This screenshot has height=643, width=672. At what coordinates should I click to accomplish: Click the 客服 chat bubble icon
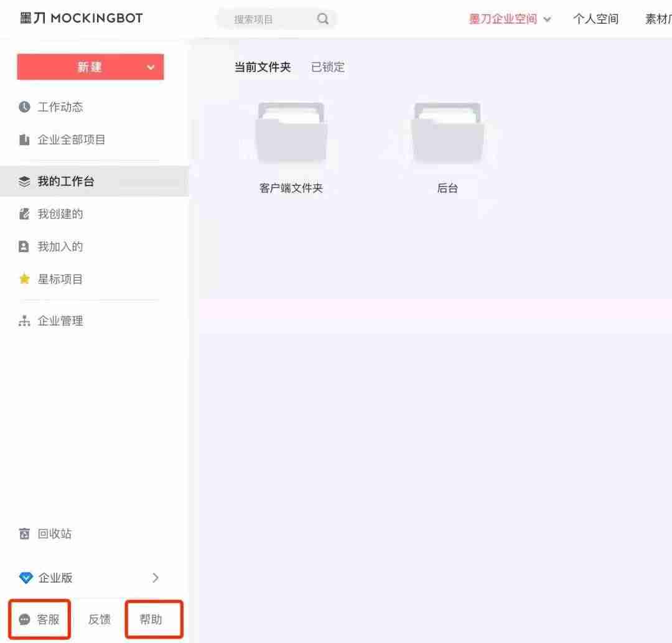coord(24,619)
